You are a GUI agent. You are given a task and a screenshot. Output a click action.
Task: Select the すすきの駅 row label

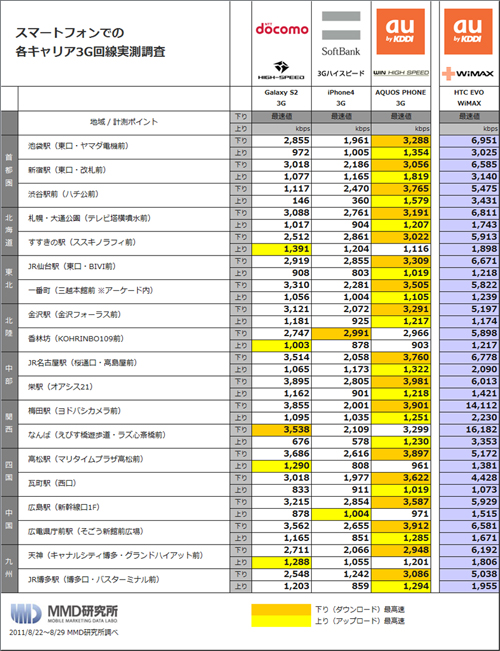pyautogui.click(x=81, y=242)
